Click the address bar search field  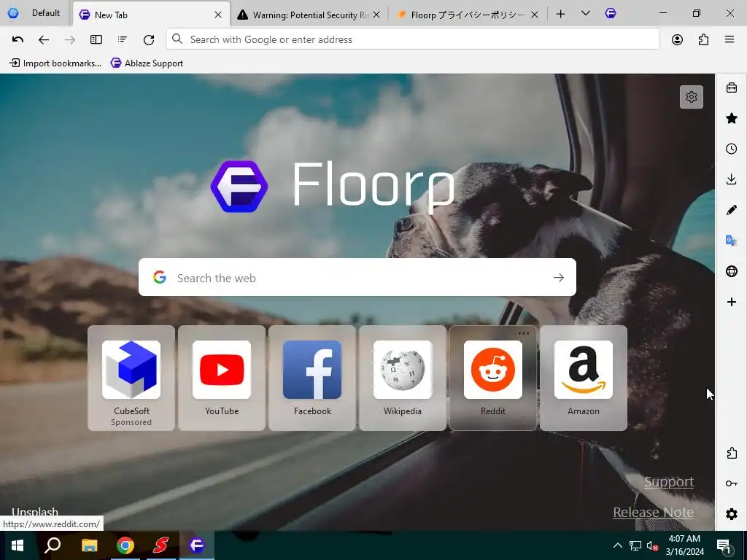tap(413, 39)
